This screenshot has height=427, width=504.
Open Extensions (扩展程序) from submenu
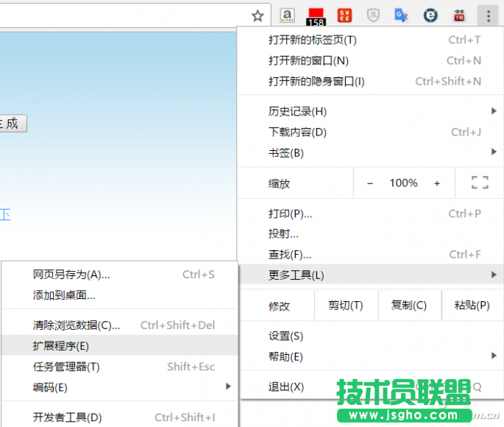pos(120,346)
